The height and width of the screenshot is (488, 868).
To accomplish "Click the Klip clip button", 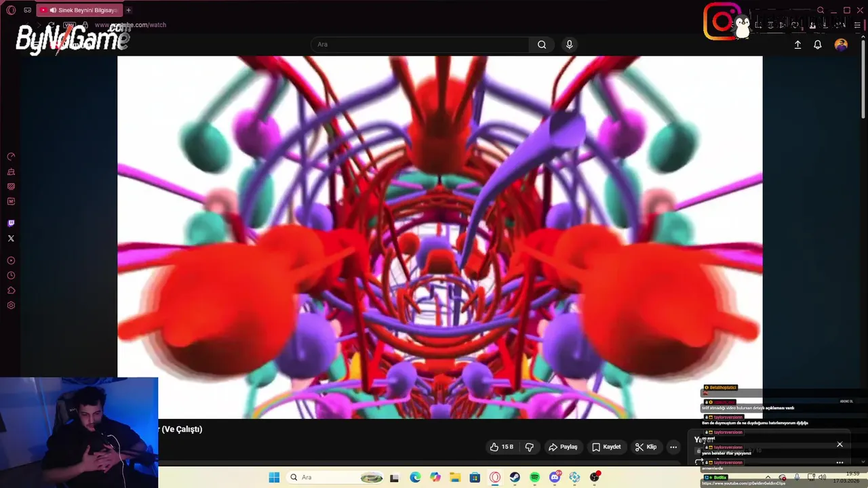I will pos(646,447).
